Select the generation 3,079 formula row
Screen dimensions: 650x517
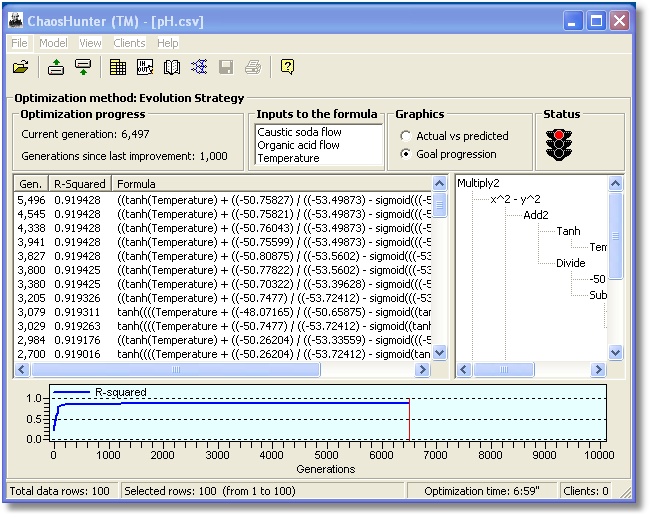[223, 312]
